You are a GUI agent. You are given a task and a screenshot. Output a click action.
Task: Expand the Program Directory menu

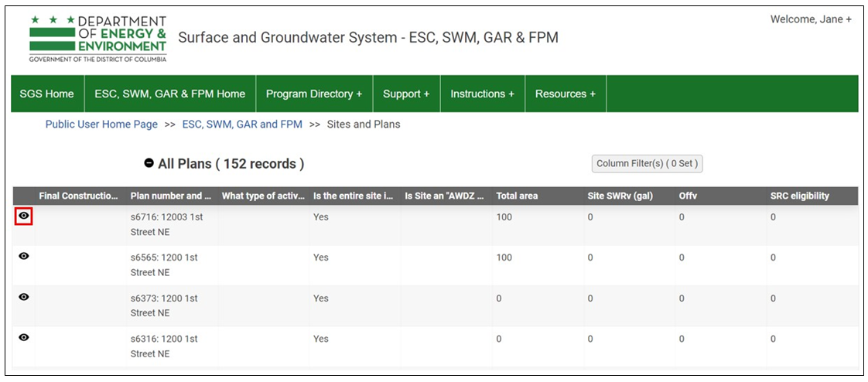(x=313, y=94)
